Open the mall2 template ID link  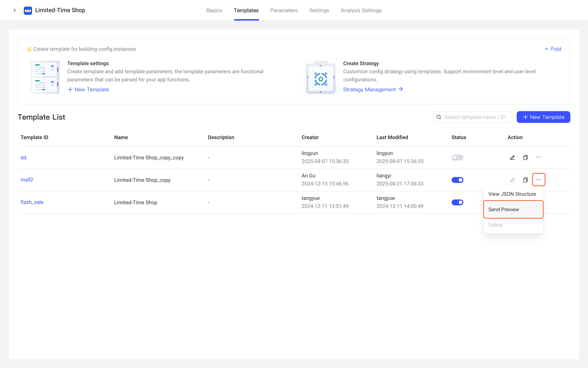pyautogui.click(x=27, y=180)
